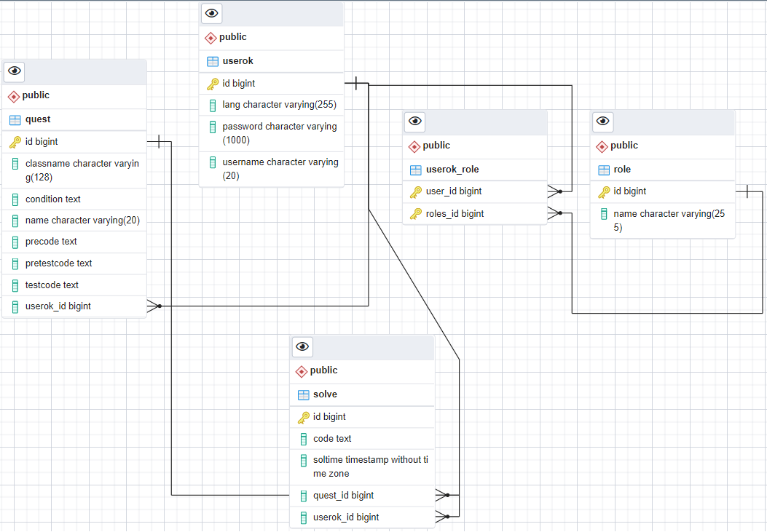Click primary key icon of role id
The height and width of the screenshot is (532, 767).
(x=604, y=192)
